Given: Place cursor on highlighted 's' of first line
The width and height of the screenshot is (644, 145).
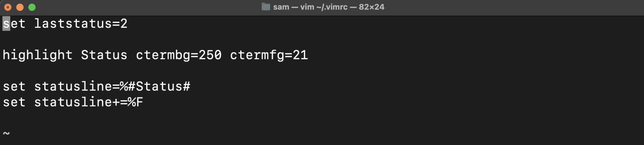Looking at the screenshot, I should coord(6,24).
